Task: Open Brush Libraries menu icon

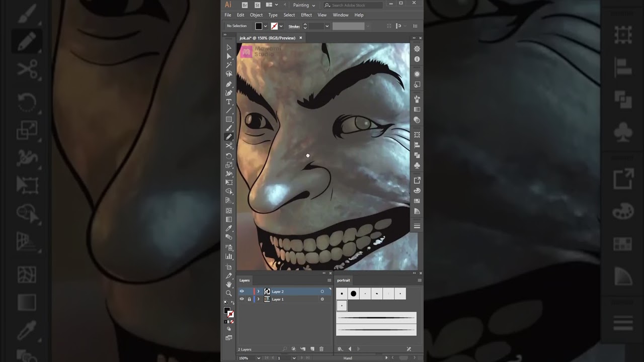Action: [340, 349]
